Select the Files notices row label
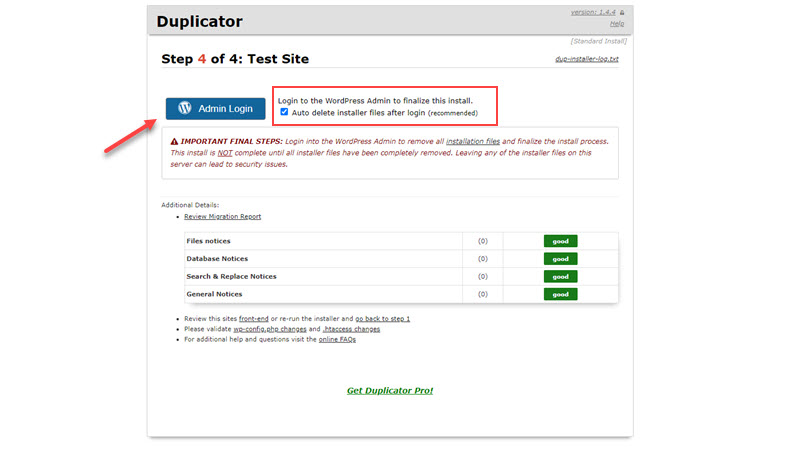The width and height of the screenshot is (801, 450). [208, 241]
